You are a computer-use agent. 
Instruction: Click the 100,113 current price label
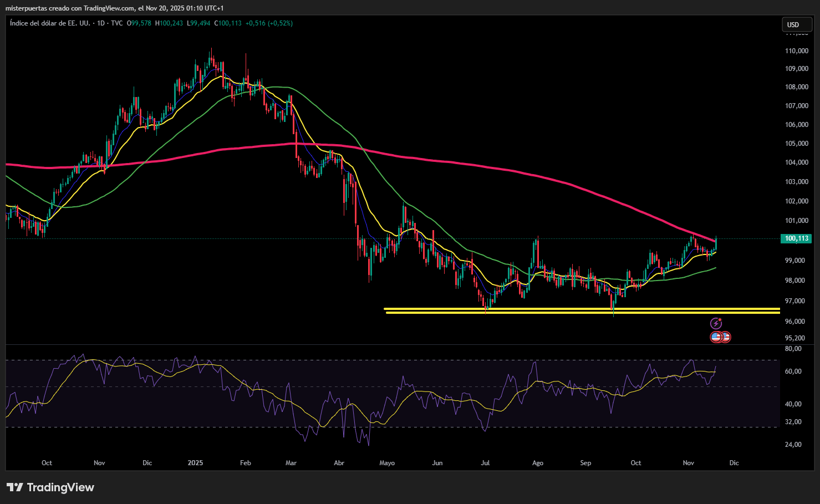click(796, 238)
